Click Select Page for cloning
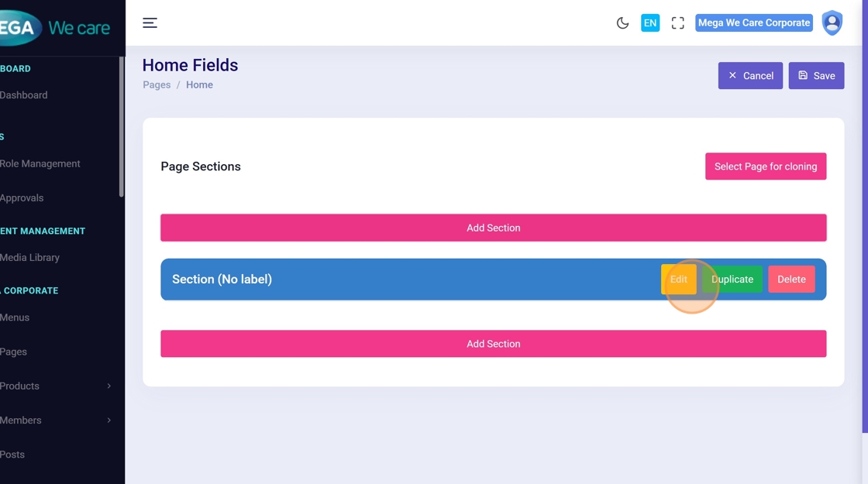 pyautogui.click(x=765, y=166)
